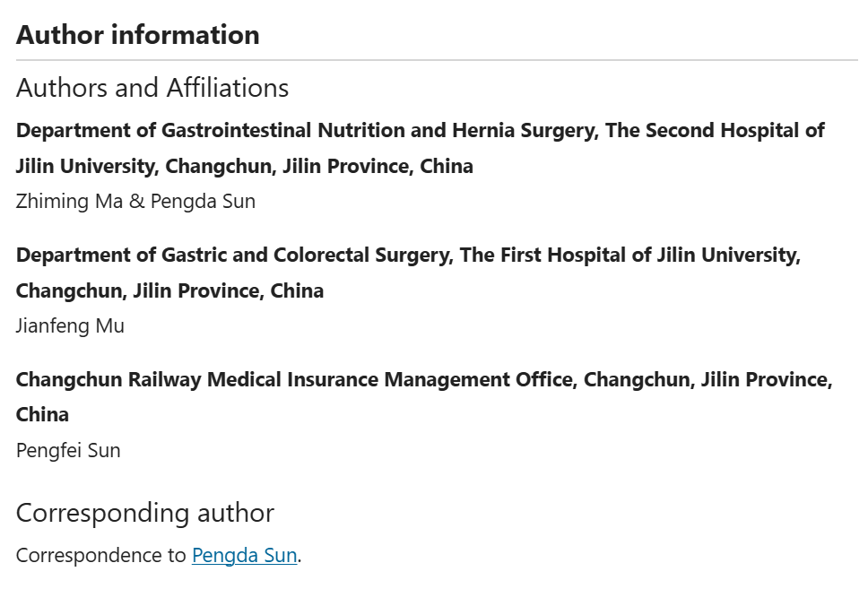Click The Second Hospital of text

(x=716, y=131)
